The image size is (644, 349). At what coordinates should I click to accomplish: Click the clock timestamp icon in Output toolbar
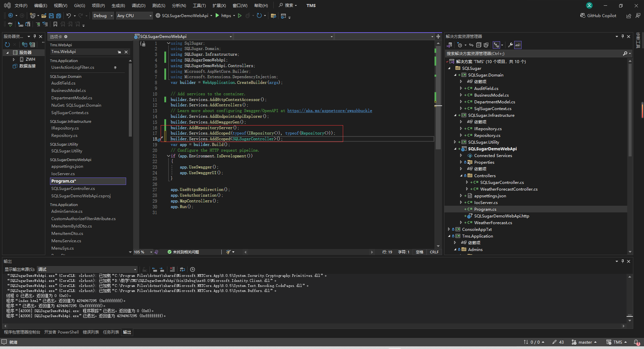coord(193,269)
